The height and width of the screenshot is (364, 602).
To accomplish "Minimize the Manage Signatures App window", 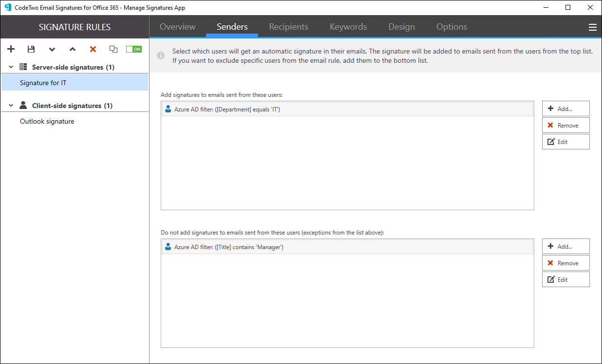I will click(546, 7).
